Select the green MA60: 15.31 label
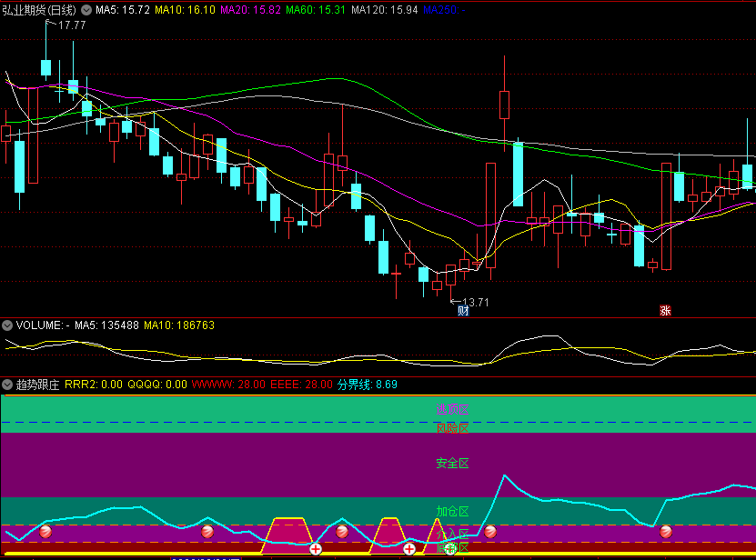 (x=316, y=10)
